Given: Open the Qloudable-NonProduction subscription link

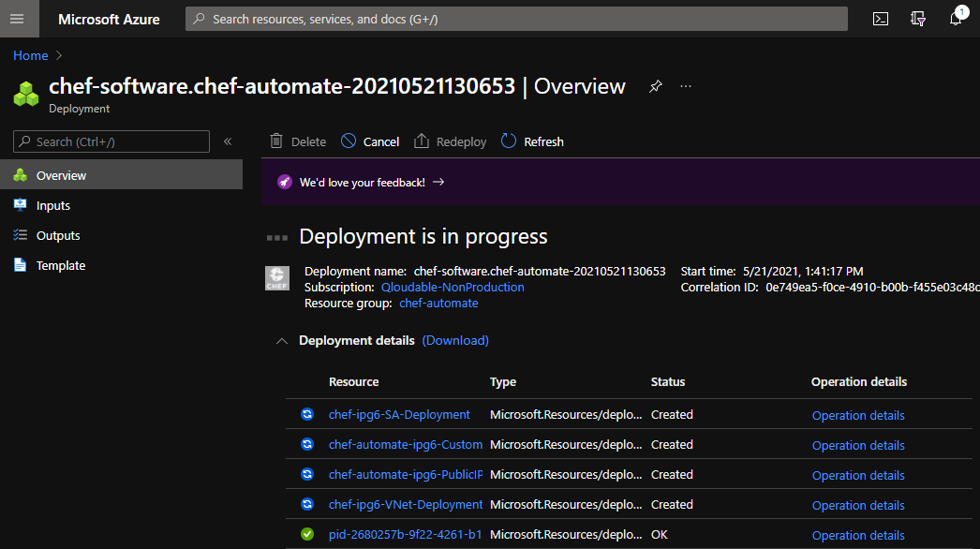Looking at the screenshot, I should [453, 287].
